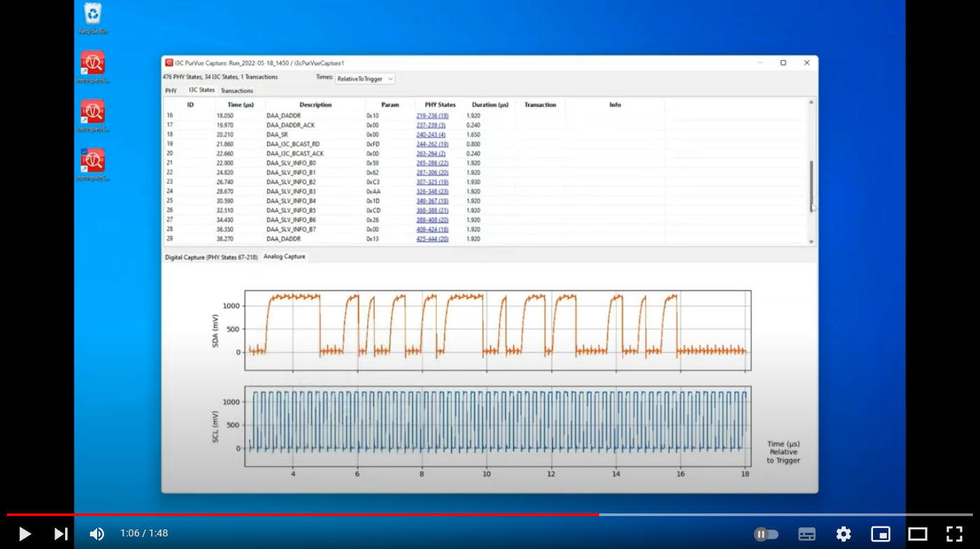Screen dimensions: 980x549
Task: Select the I3C States tab
Action: click(201, 90)
